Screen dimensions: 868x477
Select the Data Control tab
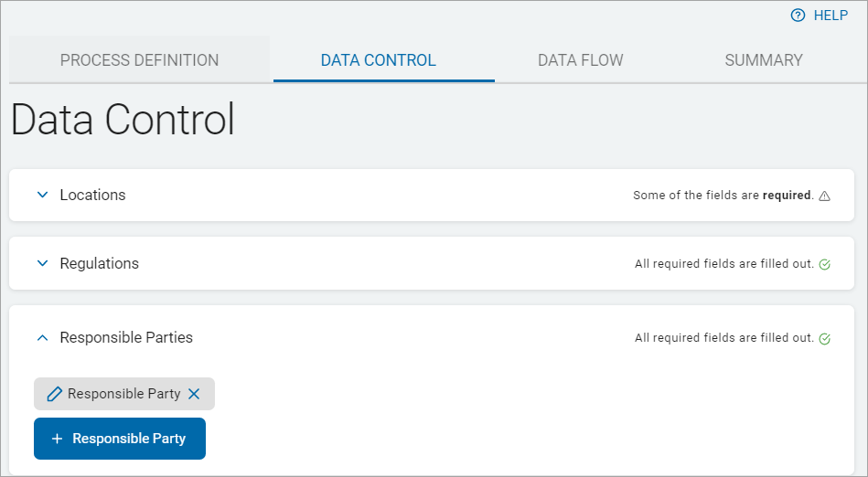pyautogui.click(x=378, y=60)
